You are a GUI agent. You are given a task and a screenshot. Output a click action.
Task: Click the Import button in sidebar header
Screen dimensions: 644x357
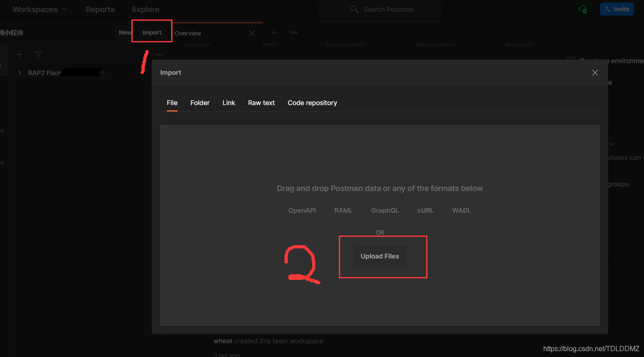click(152, 32)
